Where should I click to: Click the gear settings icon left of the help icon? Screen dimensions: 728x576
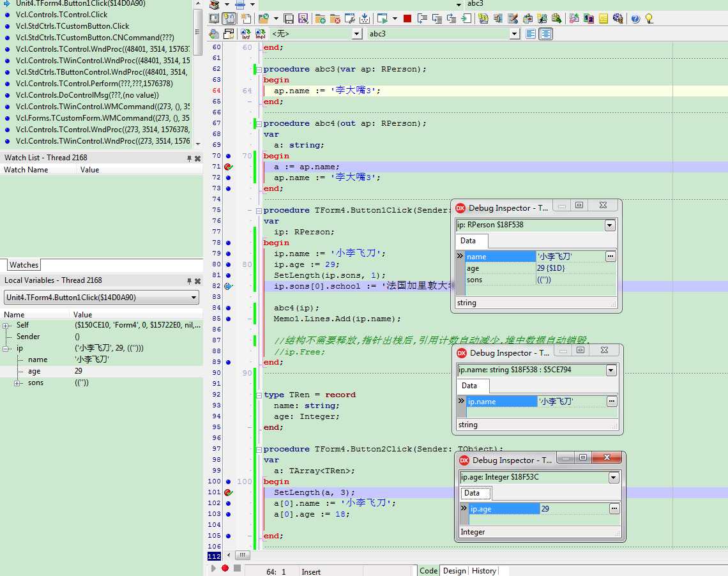(618, 19)
